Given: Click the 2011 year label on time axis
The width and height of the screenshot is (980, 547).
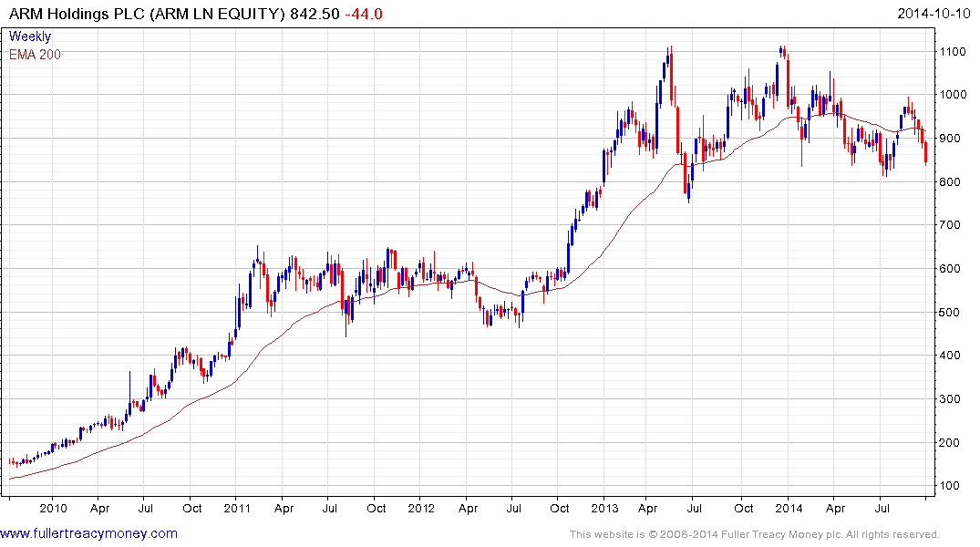Looking at the screenshot, I should (x=237, y=508).
